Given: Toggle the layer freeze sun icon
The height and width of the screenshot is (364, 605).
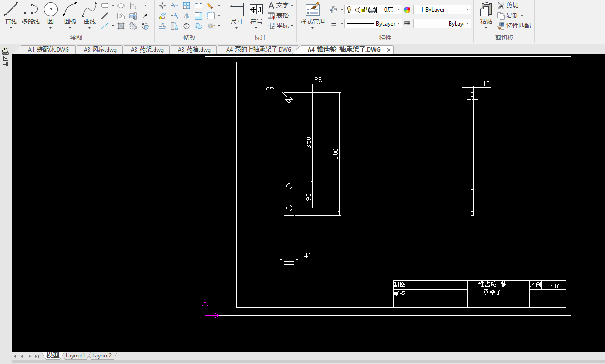Looking at the screenshot, I should pyautogui.click(x=356, y=10).
